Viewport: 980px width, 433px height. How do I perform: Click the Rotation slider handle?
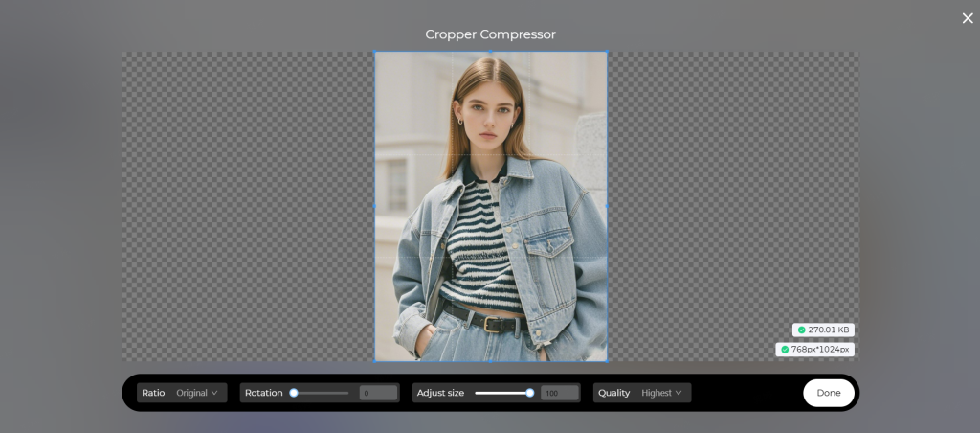[294, 393]
